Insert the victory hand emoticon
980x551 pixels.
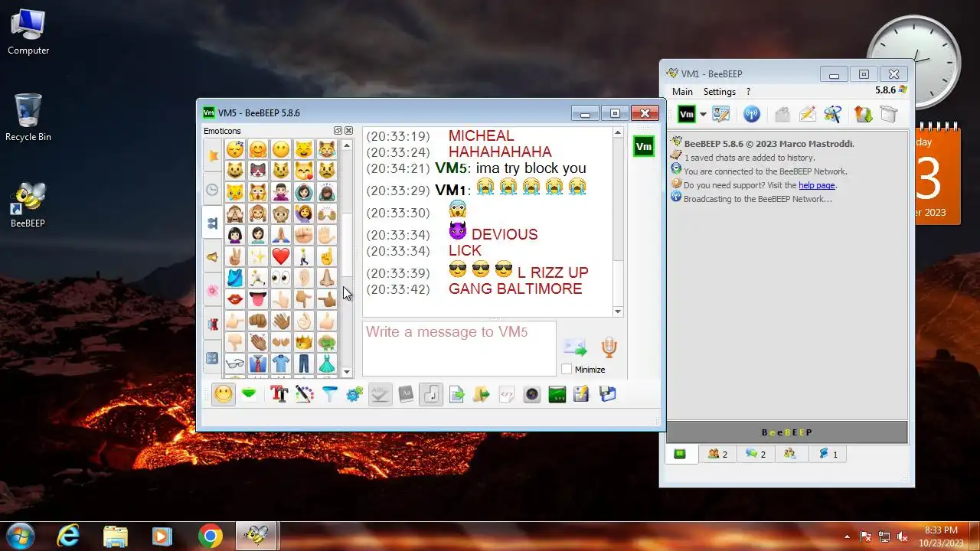[x=235, y=256]
